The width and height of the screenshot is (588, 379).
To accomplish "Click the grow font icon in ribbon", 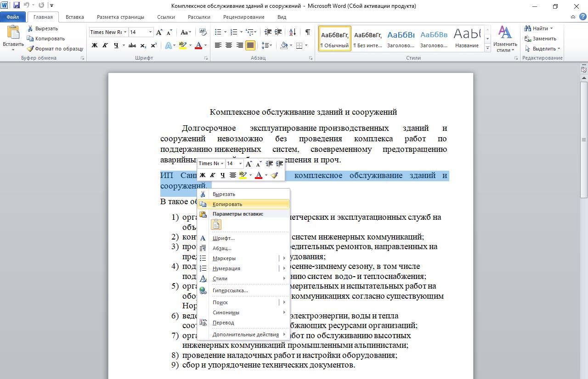I will tap(159, 32).
